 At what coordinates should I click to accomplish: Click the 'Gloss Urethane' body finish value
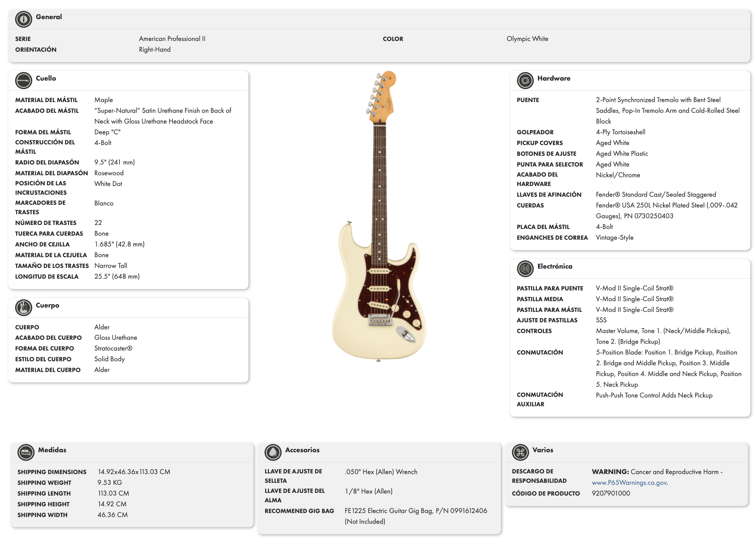tap(116, 337)
